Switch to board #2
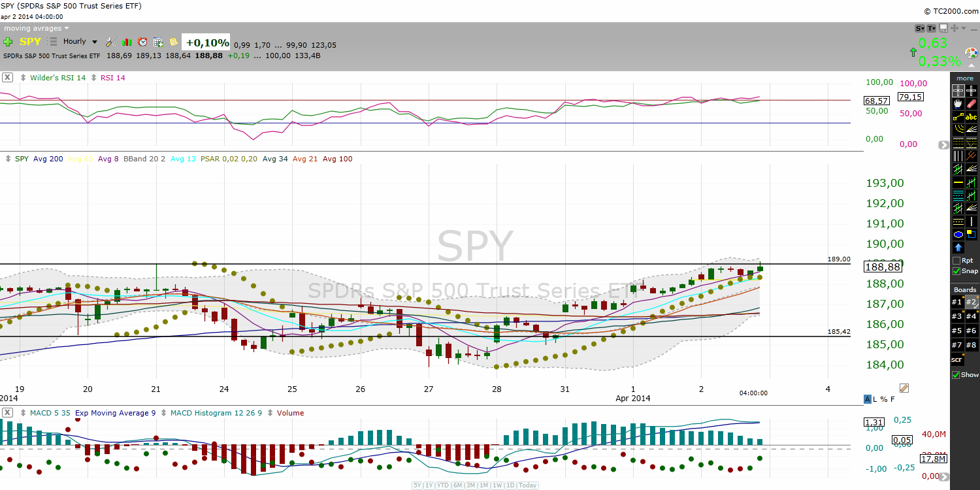This screenshot has width=980, height=490. pos(972,302)
